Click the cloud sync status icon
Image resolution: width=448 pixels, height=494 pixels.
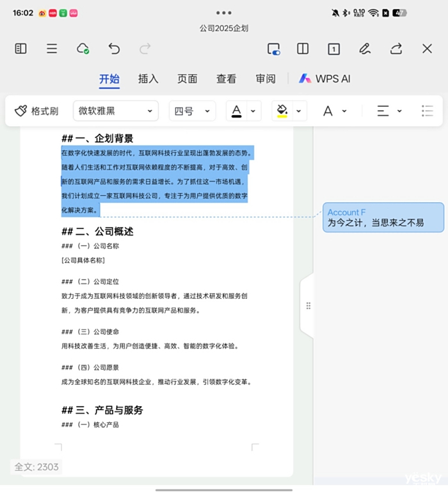(83, 49)
